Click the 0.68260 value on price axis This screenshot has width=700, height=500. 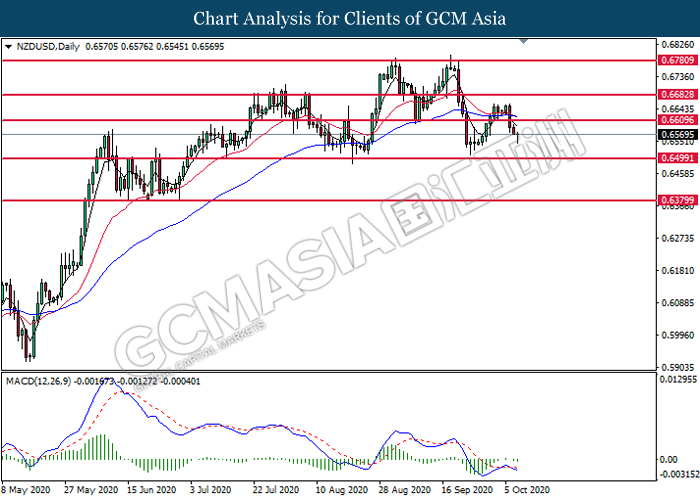(x=678, y=45)
